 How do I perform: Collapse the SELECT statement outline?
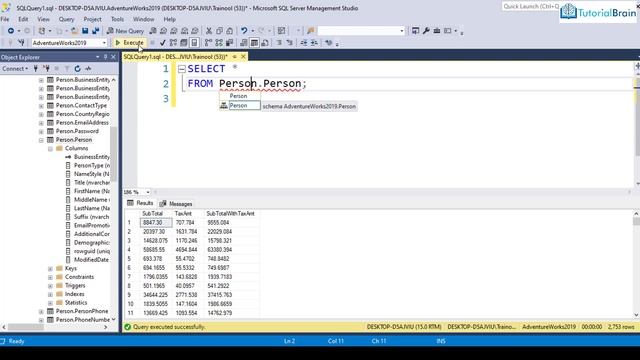click(x=182, y=69)
